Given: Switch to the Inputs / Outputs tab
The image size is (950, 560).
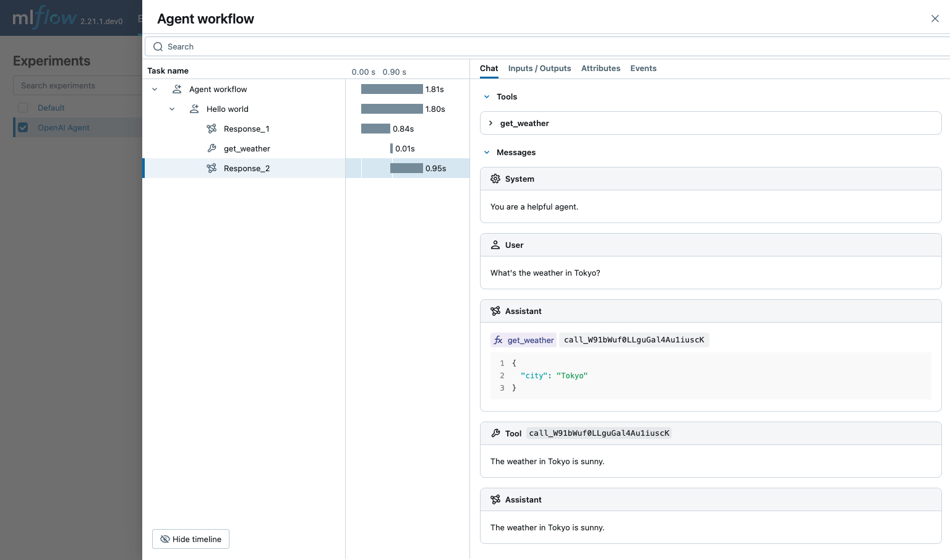Looking at the screenshot, I should coord(539,68).
